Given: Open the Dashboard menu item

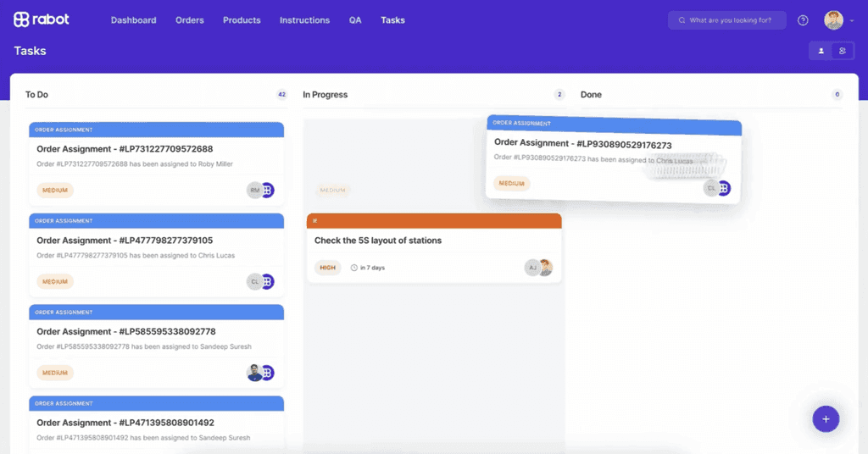Looking at the screenshot, I should (x=133, y=20).
